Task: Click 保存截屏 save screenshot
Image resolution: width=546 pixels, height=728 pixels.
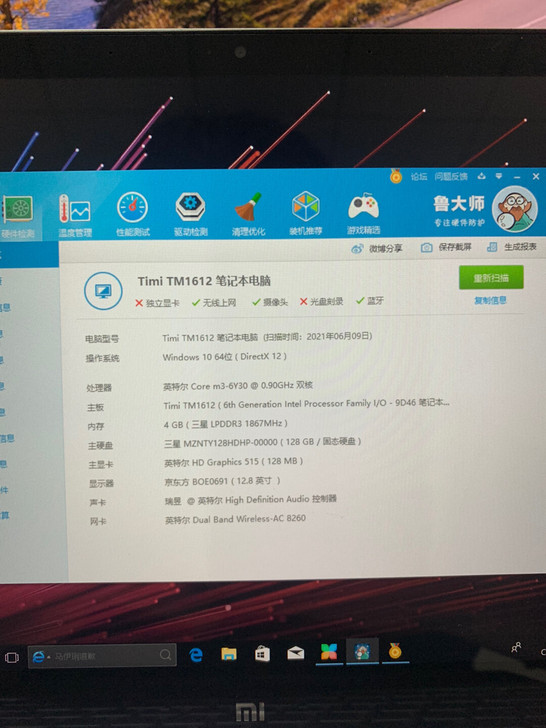Action: pos(446,247)
